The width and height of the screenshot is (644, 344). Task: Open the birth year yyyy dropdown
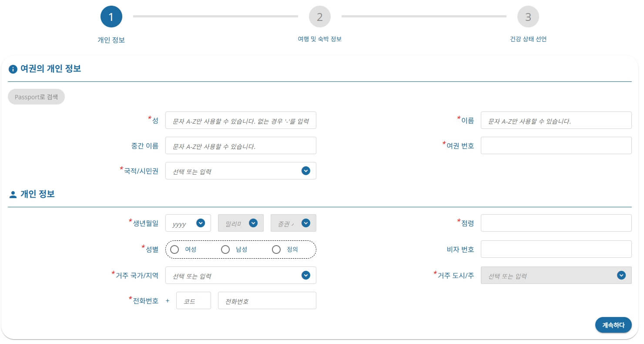click(188, 223)
